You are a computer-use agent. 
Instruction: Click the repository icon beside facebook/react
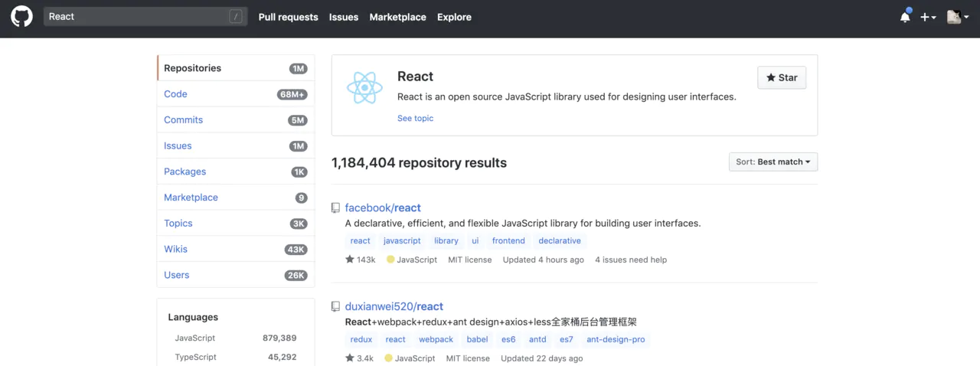(335, 208)
